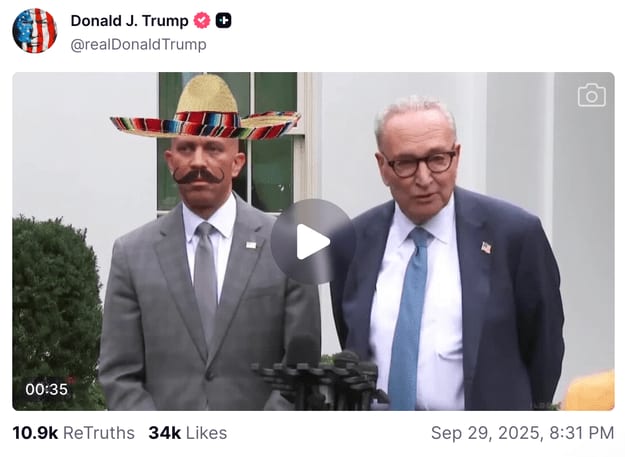This screenshot has width=625, height=457.
Task: Click the green hedge in the video
Action: 55,300
